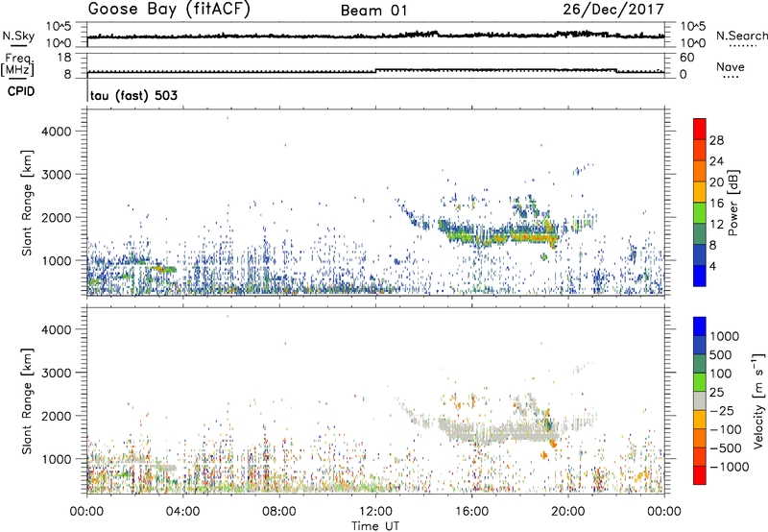Viewport: 768px width, 532px height.
Task: Select the 'Slant Range [km]' label of Velocity panel
Action: (x=27, y=401)
